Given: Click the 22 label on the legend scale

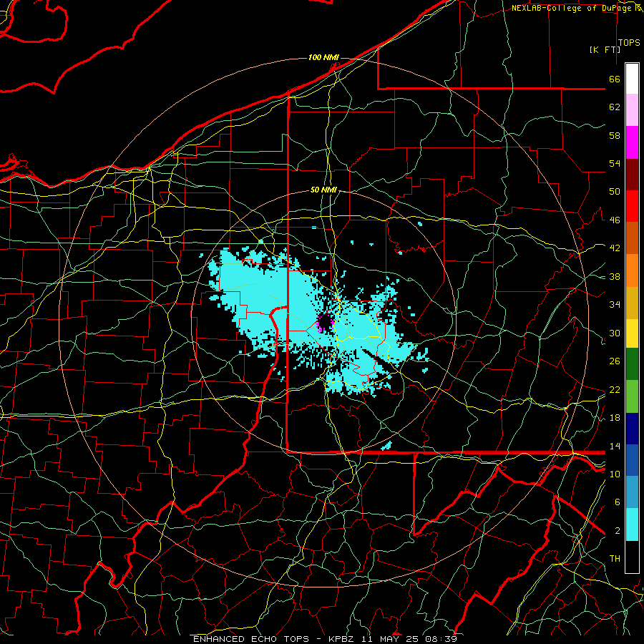Looking at the screenshot, I should [x=615, y=390].
